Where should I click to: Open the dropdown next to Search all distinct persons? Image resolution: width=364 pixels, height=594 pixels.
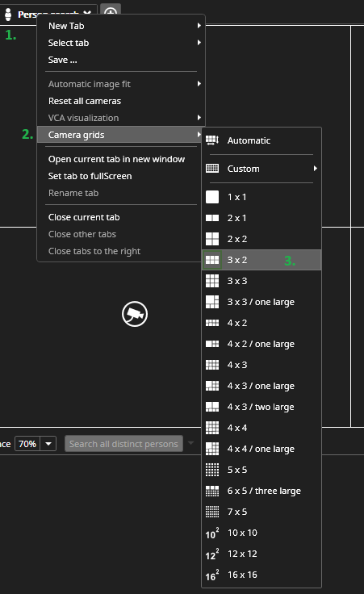191,443
